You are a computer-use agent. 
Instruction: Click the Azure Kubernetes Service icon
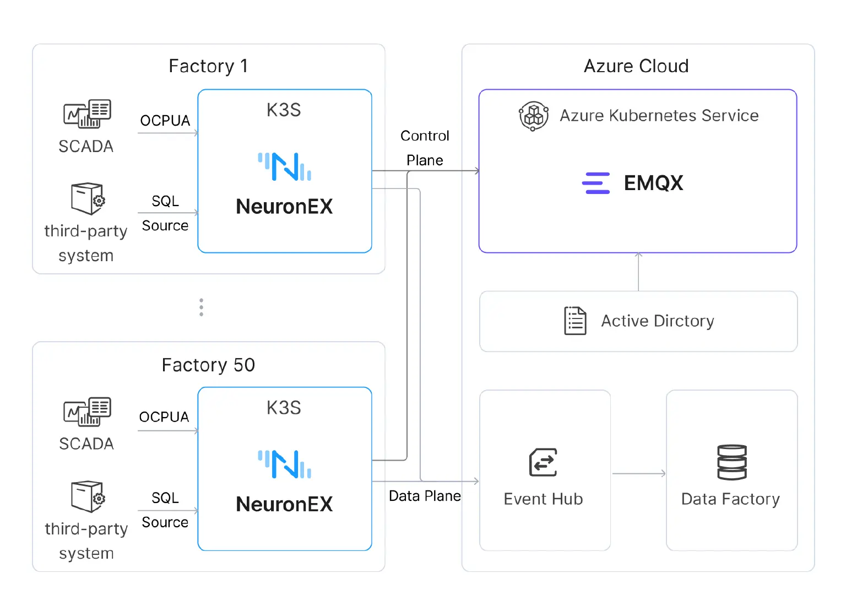533,116
